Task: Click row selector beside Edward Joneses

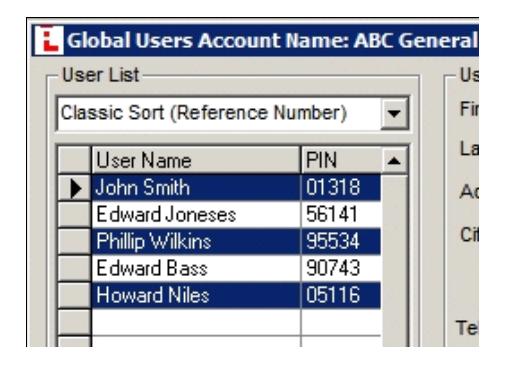Action: coord(75,214)
